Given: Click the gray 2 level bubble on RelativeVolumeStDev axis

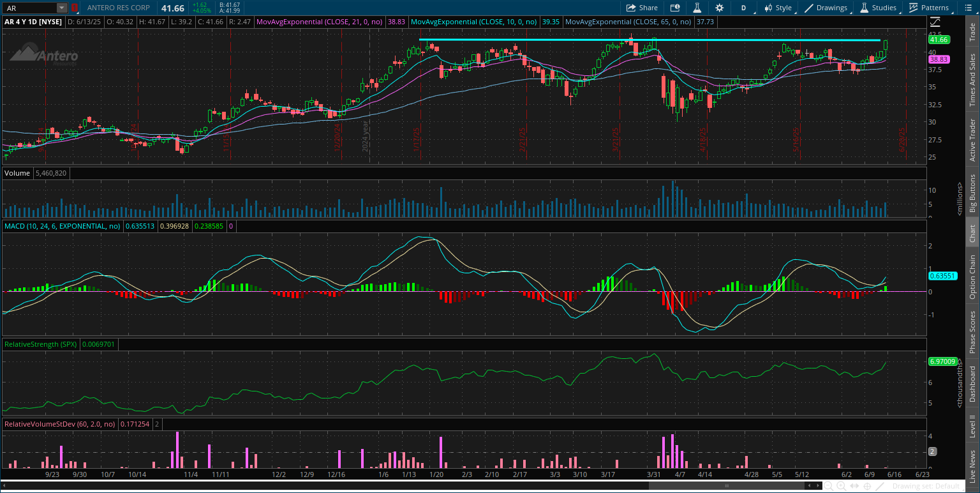Looking at the screenshot, I should [932, 451].
